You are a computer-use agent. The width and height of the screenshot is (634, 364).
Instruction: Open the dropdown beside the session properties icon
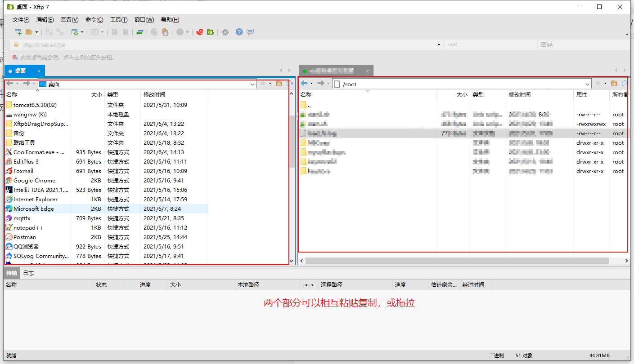click(82, 32)
